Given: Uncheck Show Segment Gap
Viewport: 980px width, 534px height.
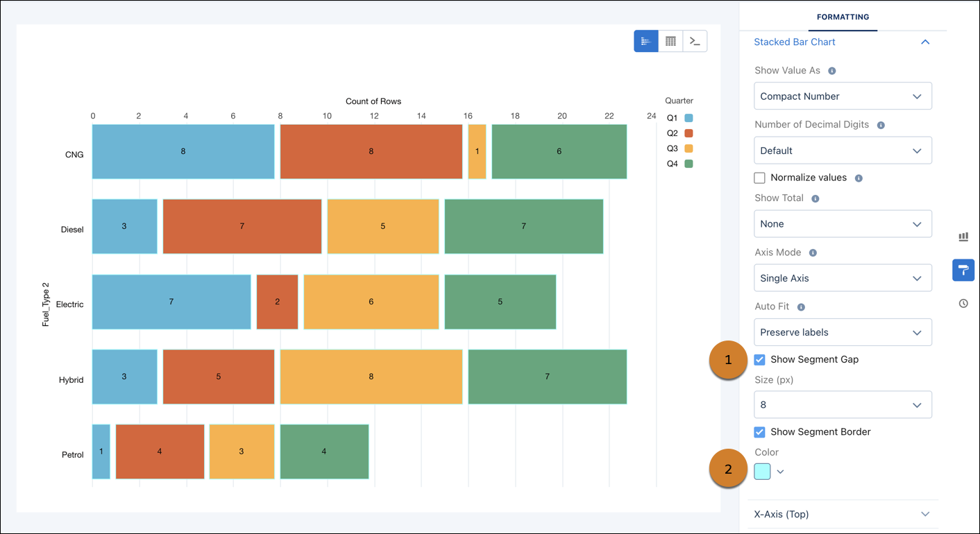Looking at the screenshot, I should (760, 360).
